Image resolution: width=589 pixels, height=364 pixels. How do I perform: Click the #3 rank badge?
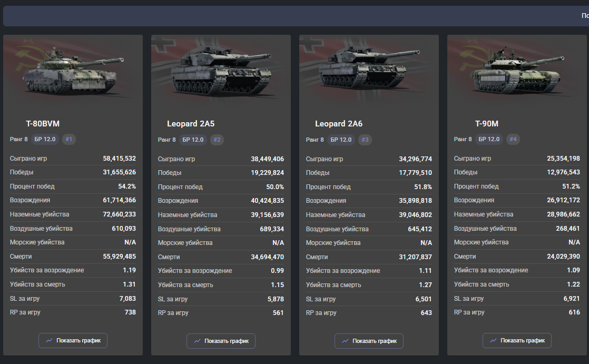(365, 140)
